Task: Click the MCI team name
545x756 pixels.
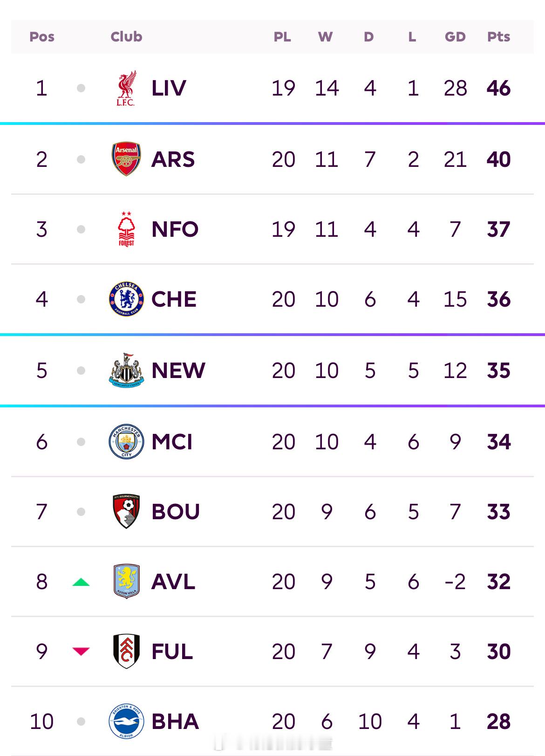Action: click(172, 441)
